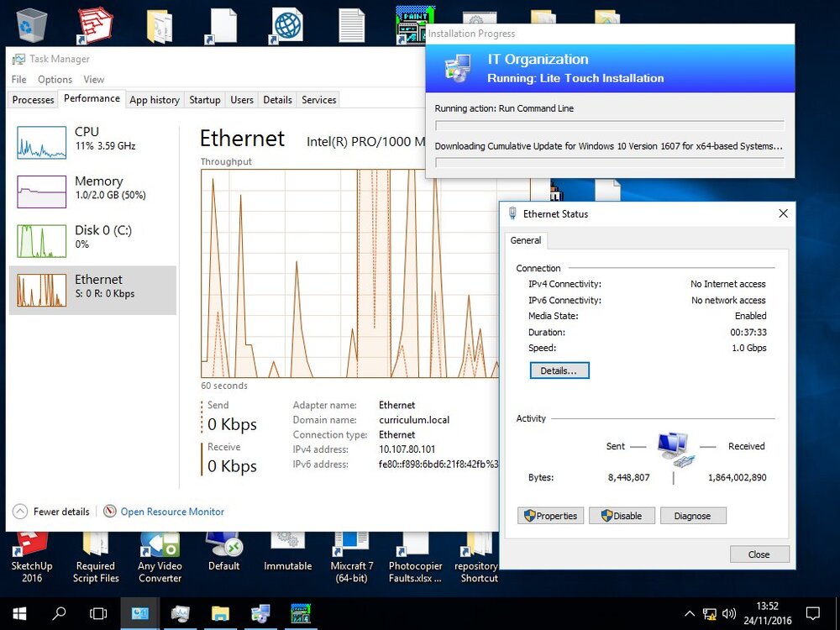
Task: Switch to the Performance tab
Action: point(92,98)
